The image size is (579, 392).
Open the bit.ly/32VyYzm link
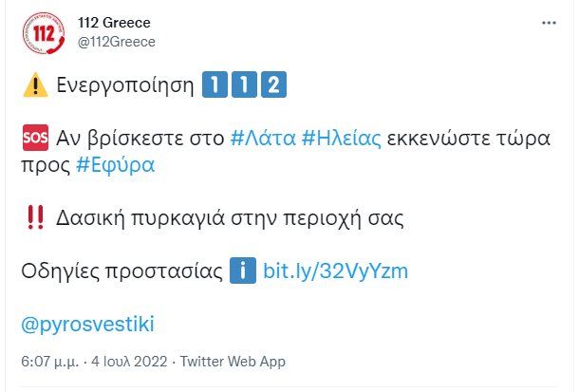click(x=335, y=271)
